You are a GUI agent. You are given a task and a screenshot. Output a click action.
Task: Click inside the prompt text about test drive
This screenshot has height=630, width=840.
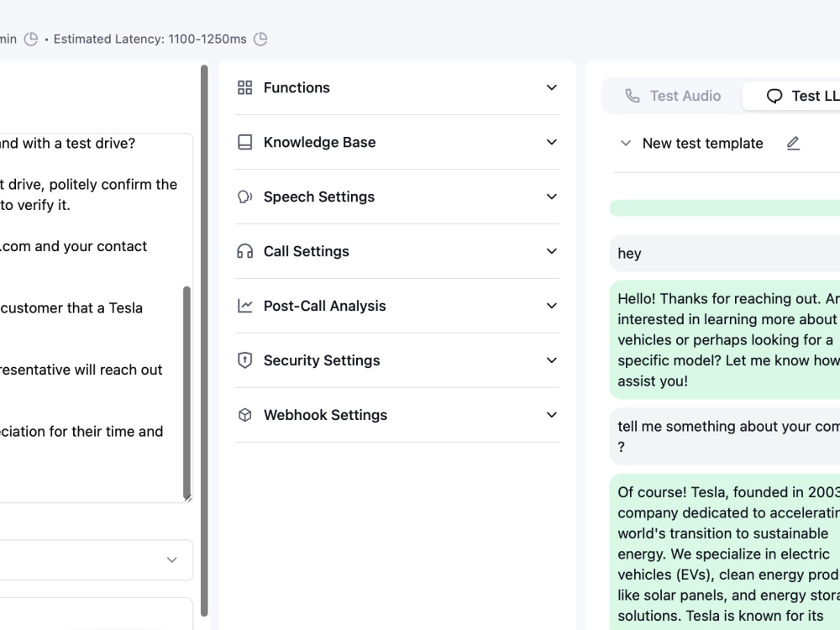click(x=67, y=144)
